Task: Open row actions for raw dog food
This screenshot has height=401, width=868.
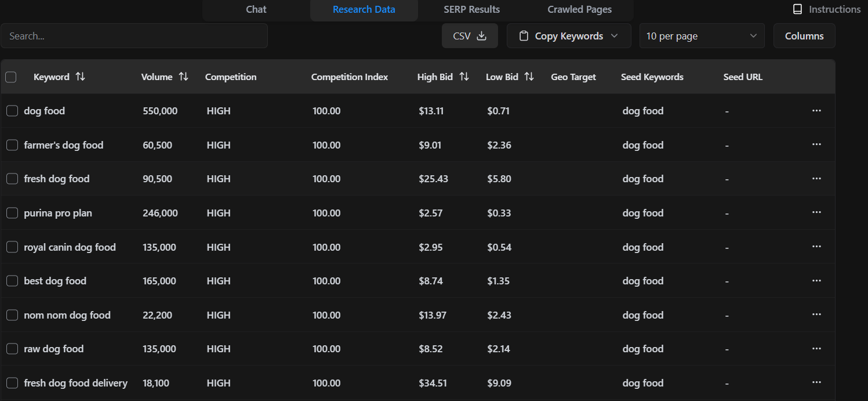Action: point(816,348)
